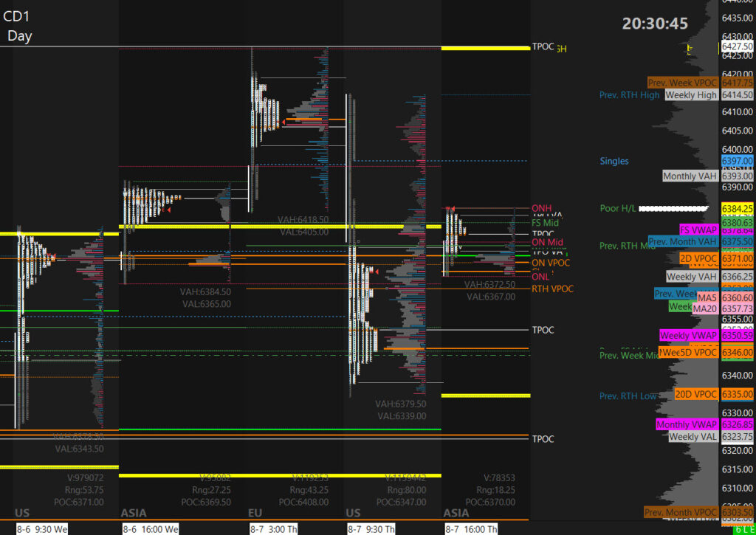The image size is (756, 535).
Task: Click the Monthly VAH label
Action: pyautogui.click(x=690, y=176)
